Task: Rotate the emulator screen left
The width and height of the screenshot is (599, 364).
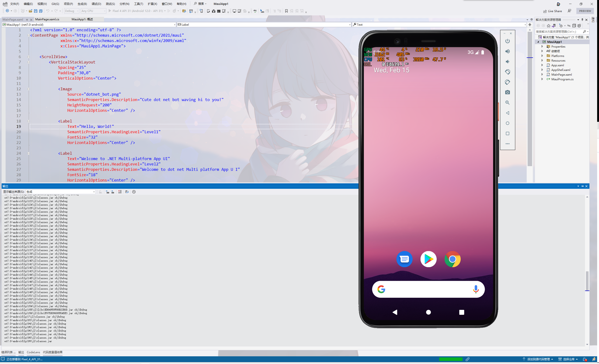Action: pyautogui.click(x=507, y=72)
